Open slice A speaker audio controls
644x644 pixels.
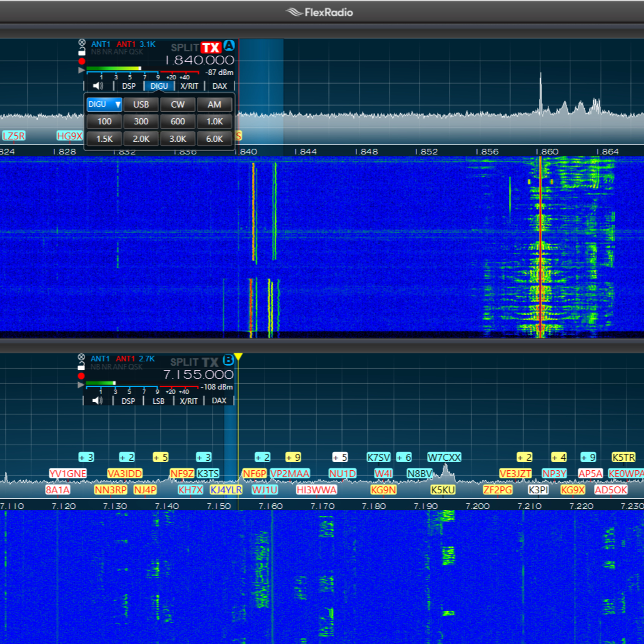[x=98, y=86]
